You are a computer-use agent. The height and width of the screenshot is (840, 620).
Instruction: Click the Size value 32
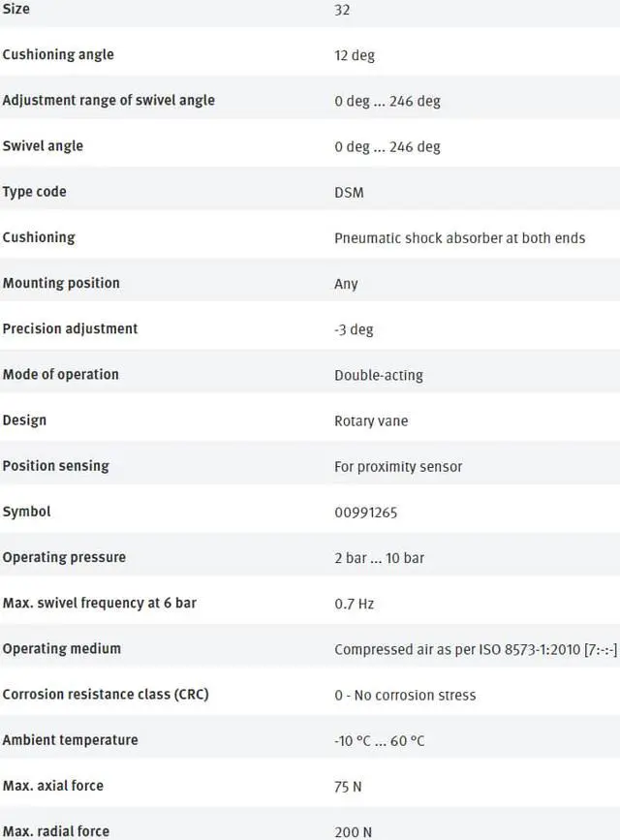click(x=342, y=10)
